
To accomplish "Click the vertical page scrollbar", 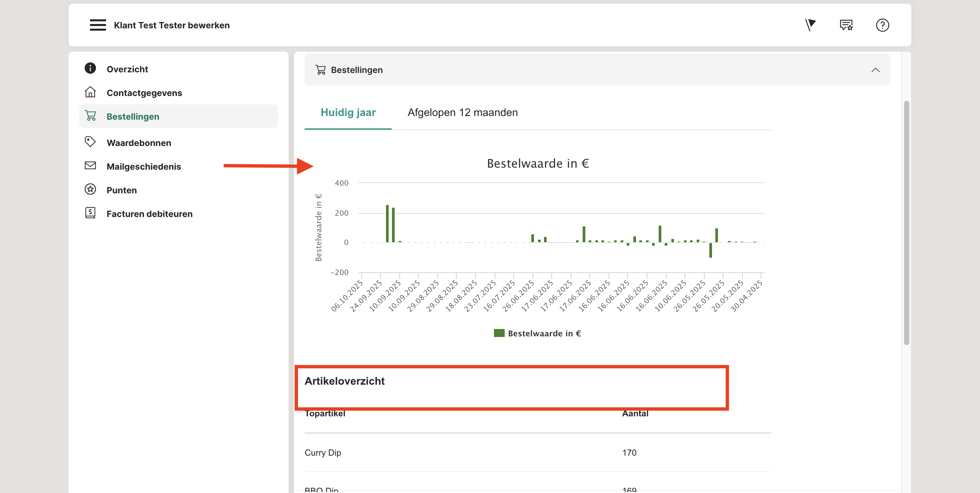I will coord(906,223).
